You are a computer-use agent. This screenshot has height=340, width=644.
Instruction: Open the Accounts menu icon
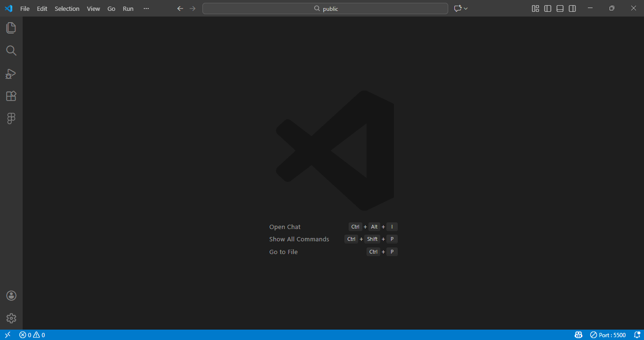(x=11, y=295)
